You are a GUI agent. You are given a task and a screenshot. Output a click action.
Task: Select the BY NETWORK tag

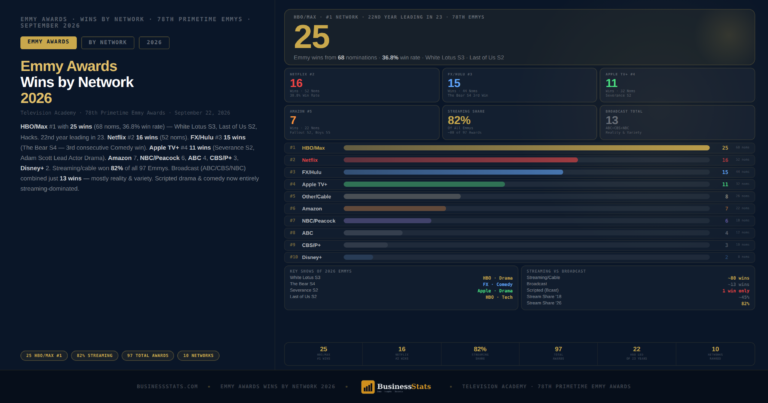coord(108,43)
